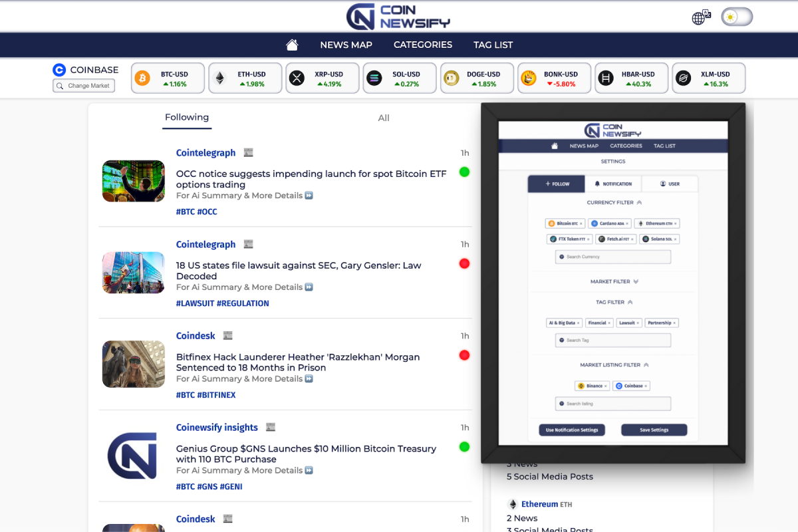The height and width of the screenshot is (532, 798).
Task: Click inside the Search Currency input field
Action: tap(613, 257)
